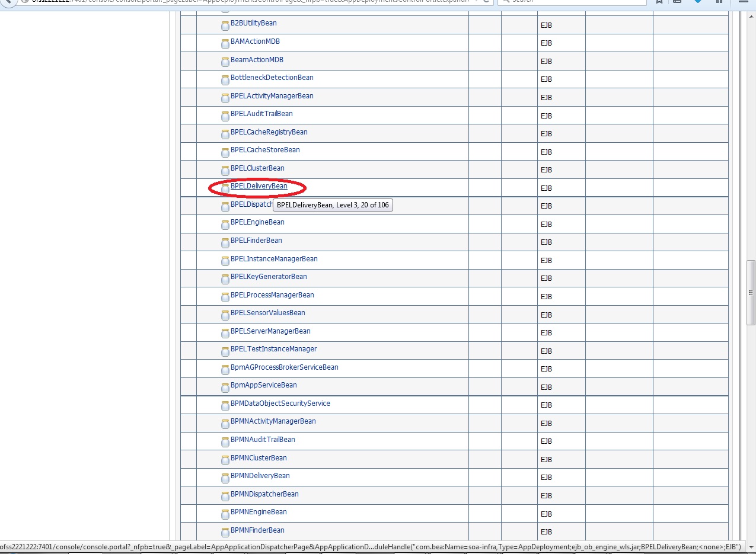Follow the BPELTestInstanceManager link
756x554 pixels.
coord(274,349)
